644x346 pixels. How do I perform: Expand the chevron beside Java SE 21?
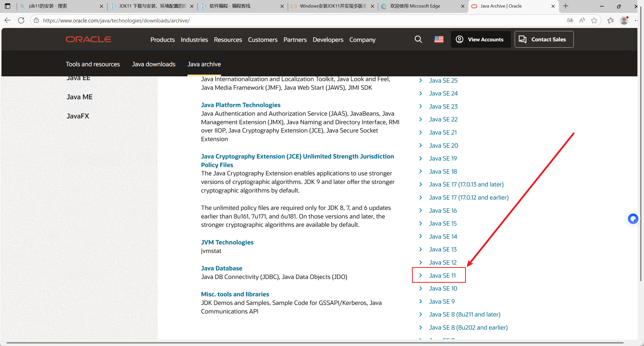tap(421, 132)
